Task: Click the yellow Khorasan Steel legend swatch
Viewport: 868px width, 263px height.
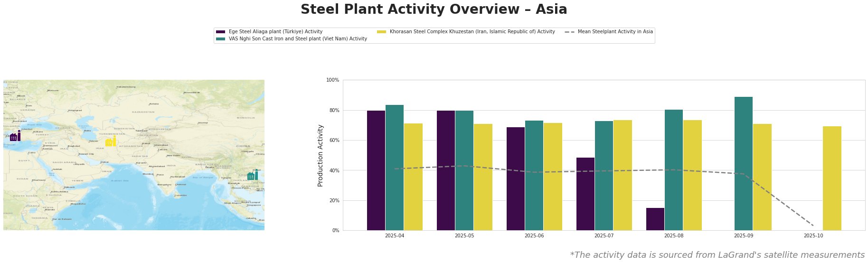Action: click(x=381, y=32)
